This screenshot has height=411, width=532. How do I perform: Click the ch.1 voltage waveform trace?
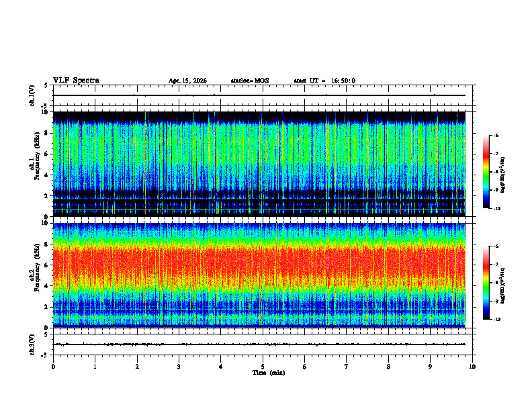tap(259, 95)
